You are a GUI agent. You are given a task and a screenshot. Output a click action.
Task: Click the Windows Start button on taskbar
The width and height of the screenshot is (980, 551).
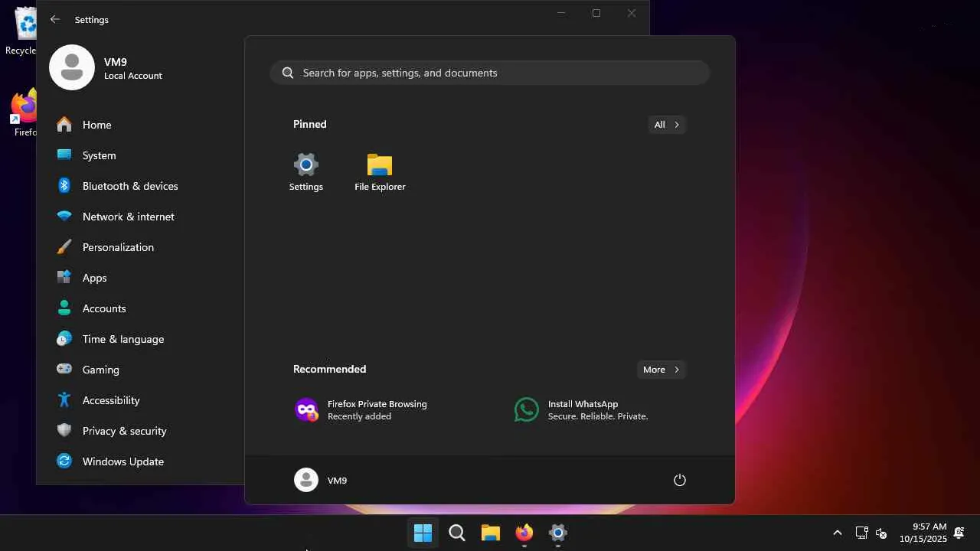423,533
